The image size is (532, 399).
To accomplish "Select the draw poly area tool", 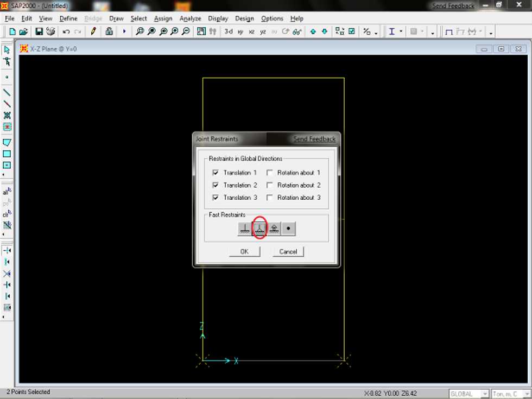I will (x=7, y=142).
